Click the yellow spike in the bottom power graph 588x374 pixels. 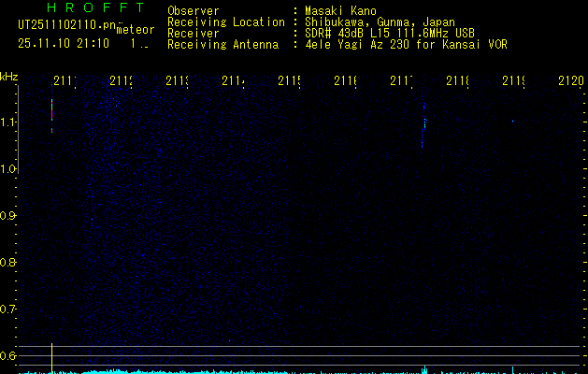coord(51,358)
